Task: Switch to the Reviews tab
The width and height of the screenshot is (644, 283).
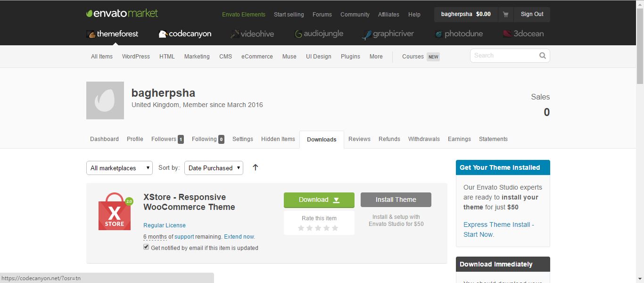Action: pos(359,139)
